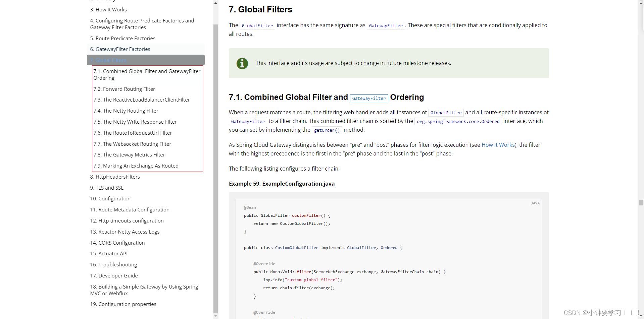Open 7.3. The ReactiveLoadBalancerClientFilter

[x=142, y=100]
